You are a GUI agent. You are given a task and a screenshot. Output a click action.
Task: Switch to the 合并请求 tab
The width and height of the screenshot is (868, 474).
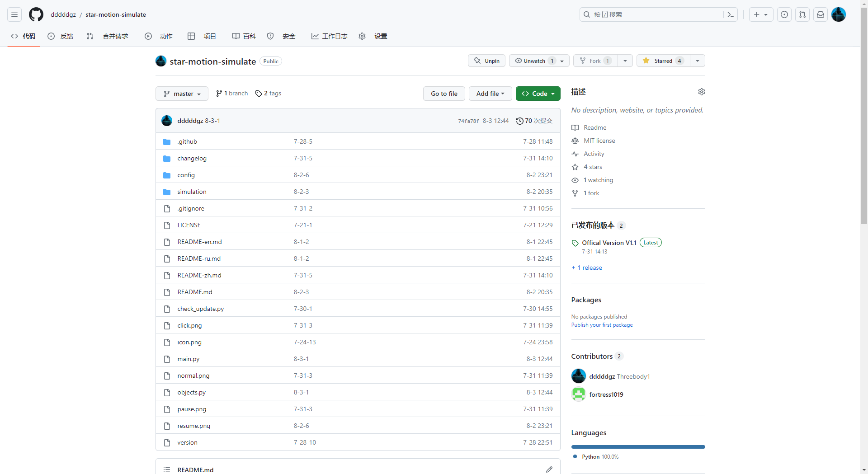click(108, 36)
